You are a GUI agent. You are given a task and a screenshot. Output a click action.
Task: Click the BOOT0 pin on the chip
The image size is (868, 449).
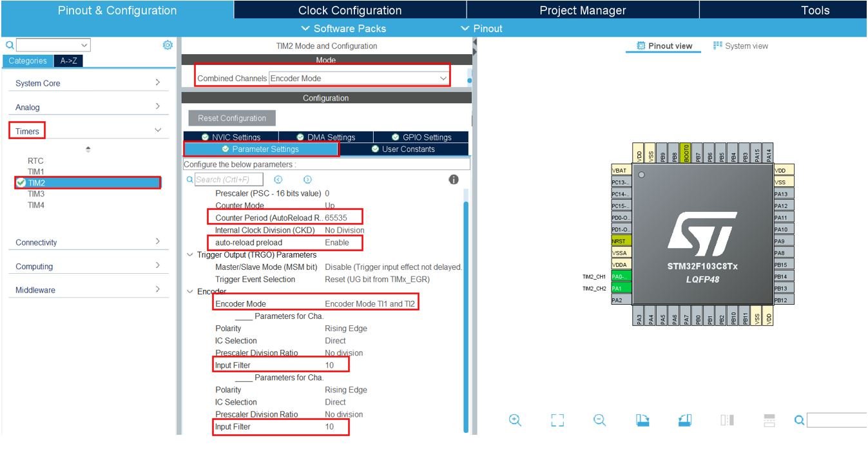point(685,153)
